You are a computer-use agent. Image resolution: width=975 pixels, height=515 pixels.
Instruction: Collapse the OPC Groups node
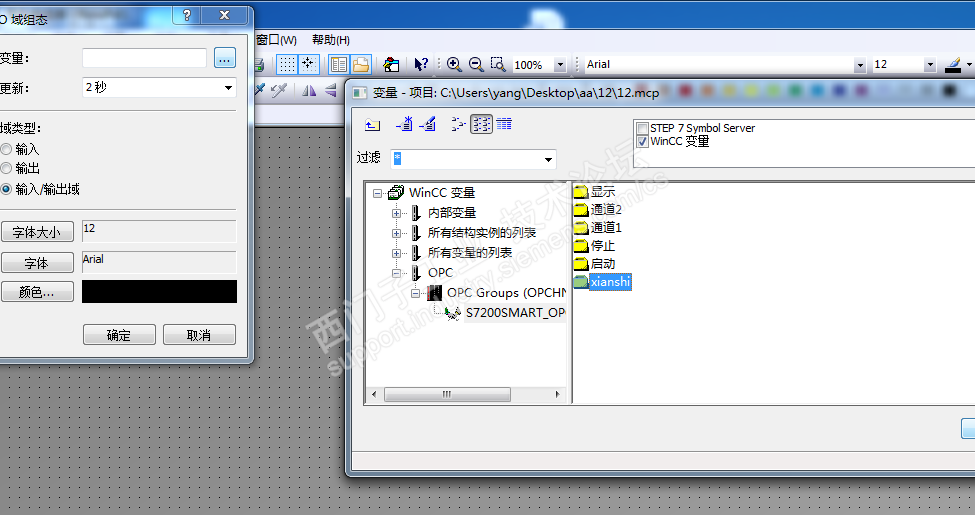(x=415, y=293)
